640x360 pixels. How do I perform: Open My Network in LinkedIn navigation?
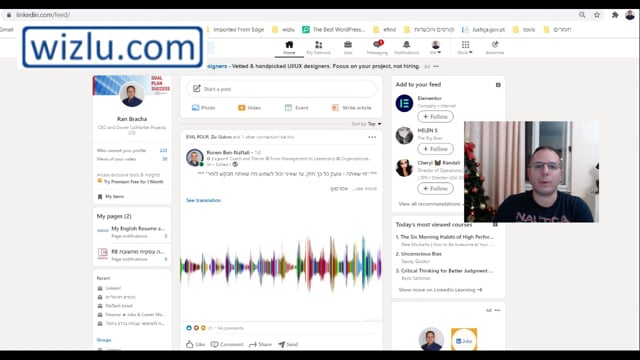[x=318, y=48]
